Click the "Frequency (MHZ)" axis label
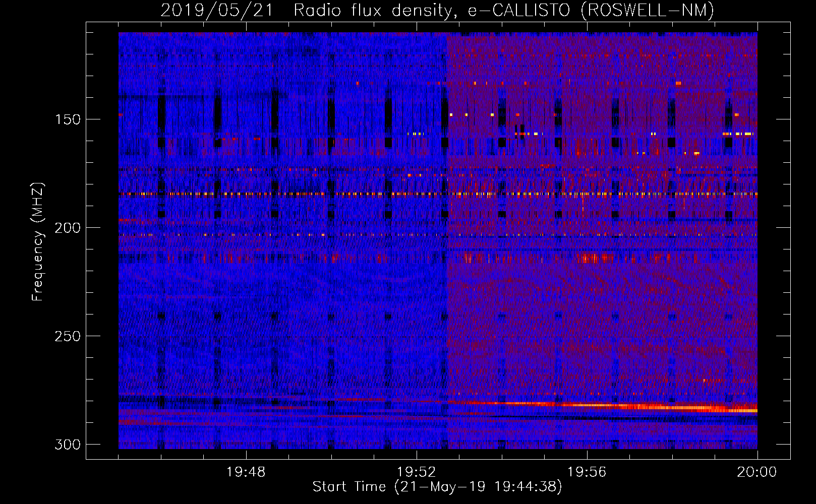 coord(38,242)
